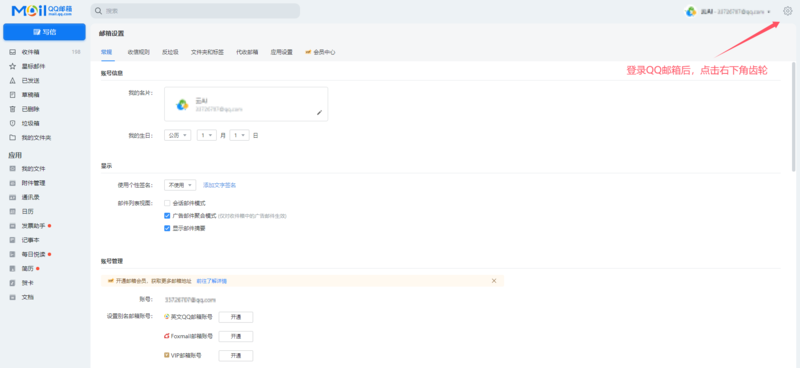
Task: Click the search magnifier icon
Action: coord(99,11)
